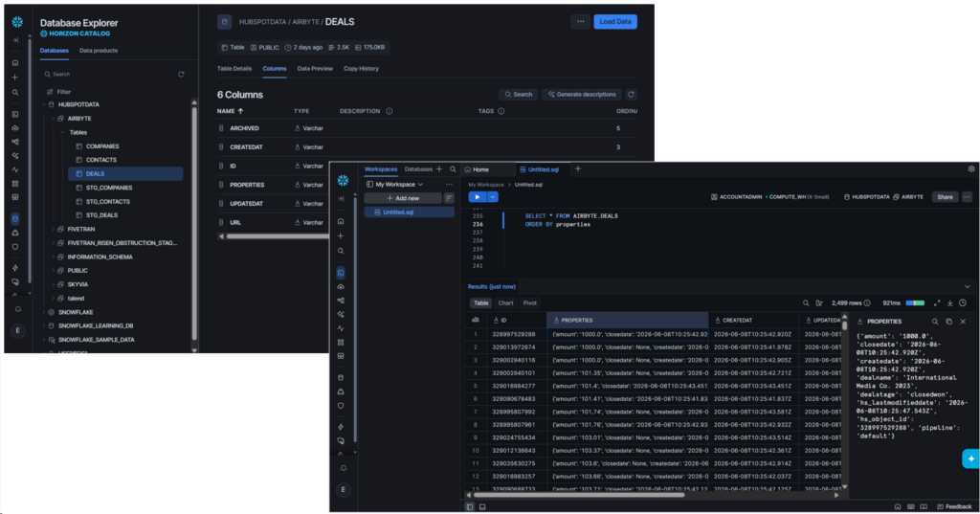Click the Database Explorer tree vertical scrollbar

pyautogui.click(x=194, y=222)
